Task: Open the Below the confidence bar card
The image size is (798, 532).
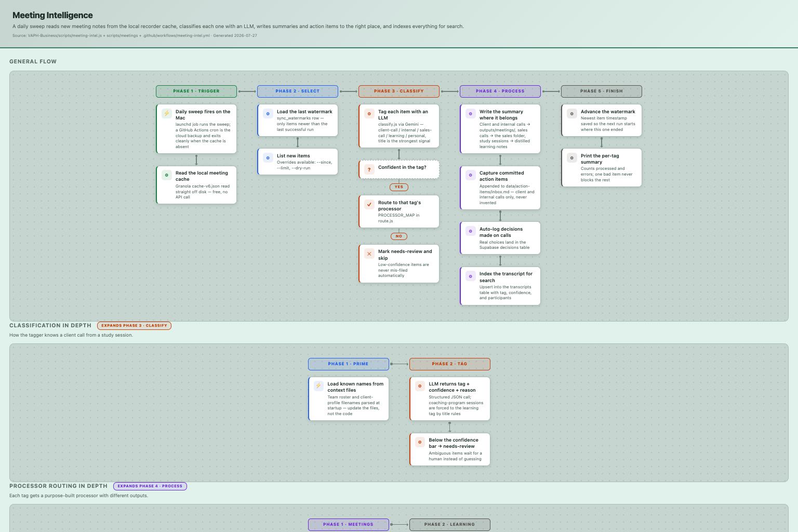Action: (450, 449)
